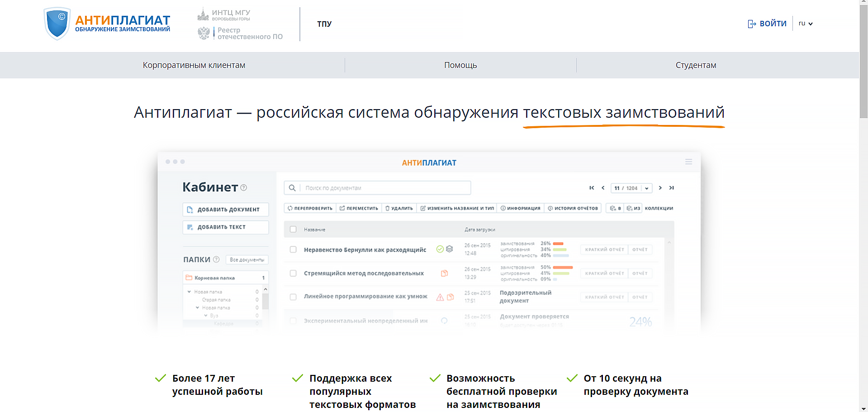The width and height of the screenshot is (868, 412).
Task: Go to previous page arrow
Action: pyautogui.click(x=603, y=188)
